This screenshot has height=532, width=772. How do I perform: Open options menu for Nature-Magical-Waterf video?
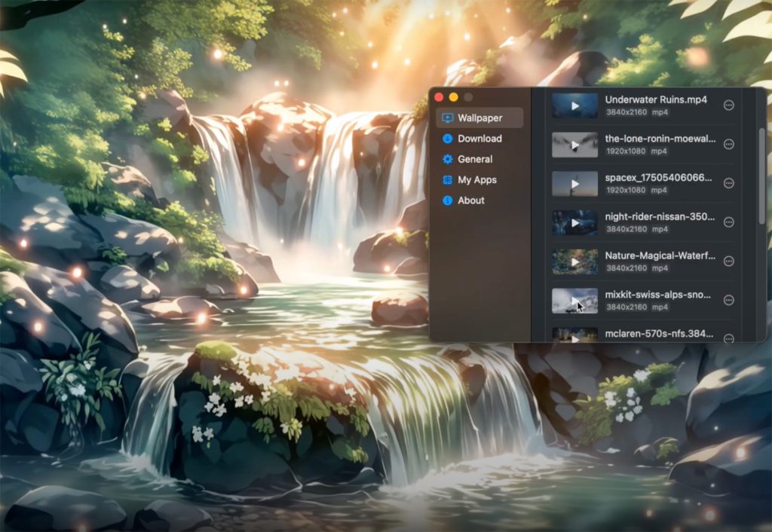(x=729, y=261)
